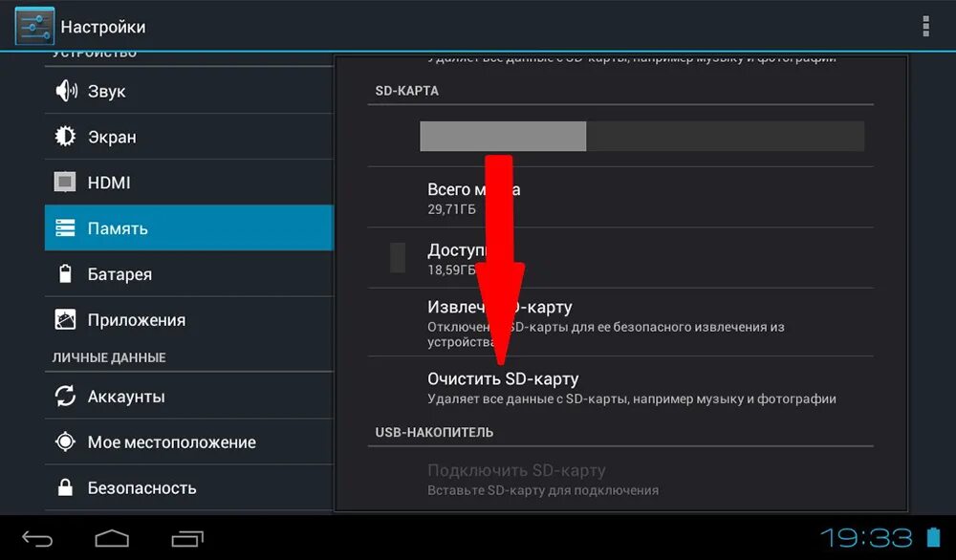Tap the speaker icon for Звук
This screenshot has height=560, width=956.
coord(66,91)
